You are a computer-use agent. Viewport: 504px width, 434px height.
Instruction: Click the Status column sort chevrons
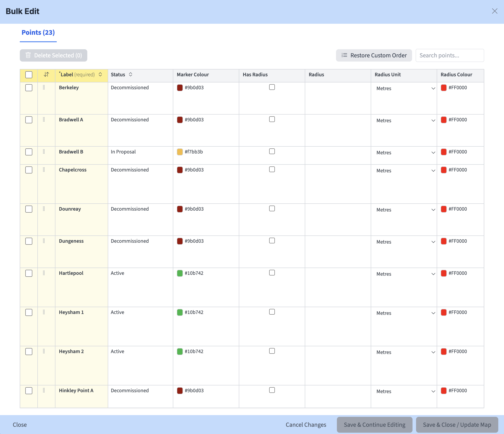click(x=131, y=75)
